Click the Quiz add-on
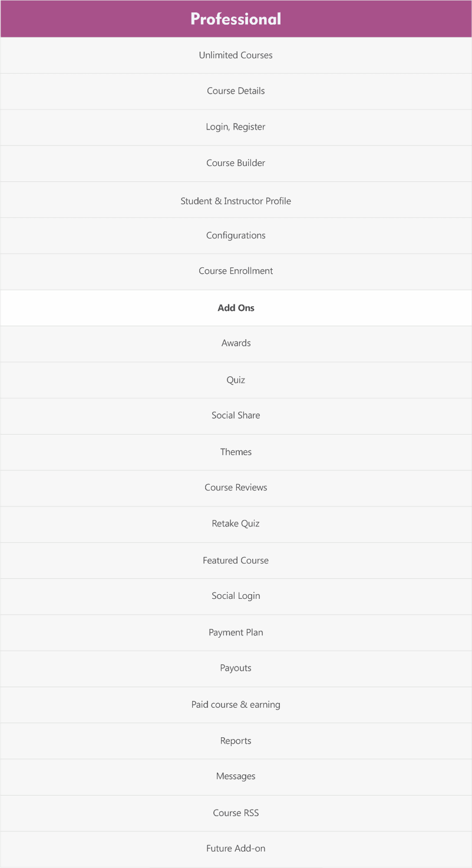The height and width of the screenshot is (868, 472). (x=236, y=380)
